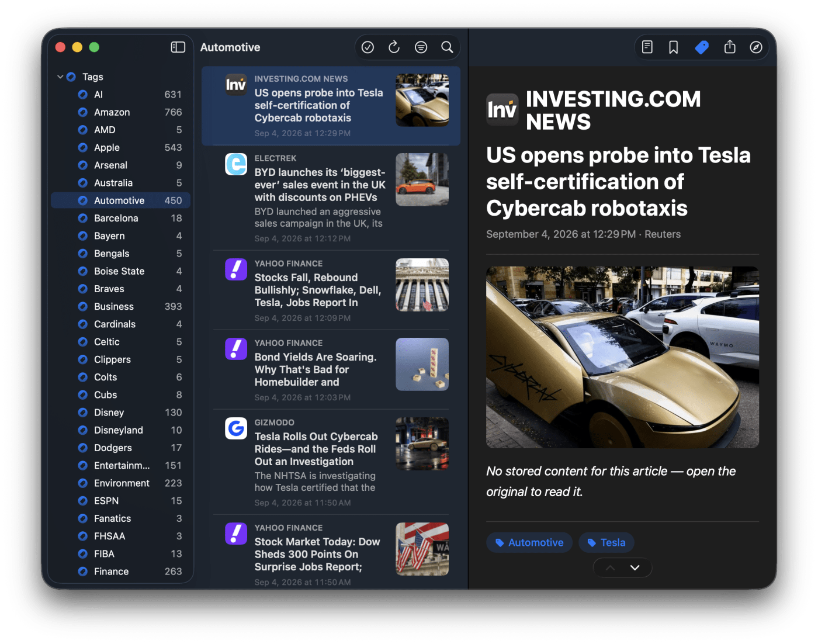This screenshot has height=644, width=818.
Task: Open the article list filter icon
Action: (421, 47)
